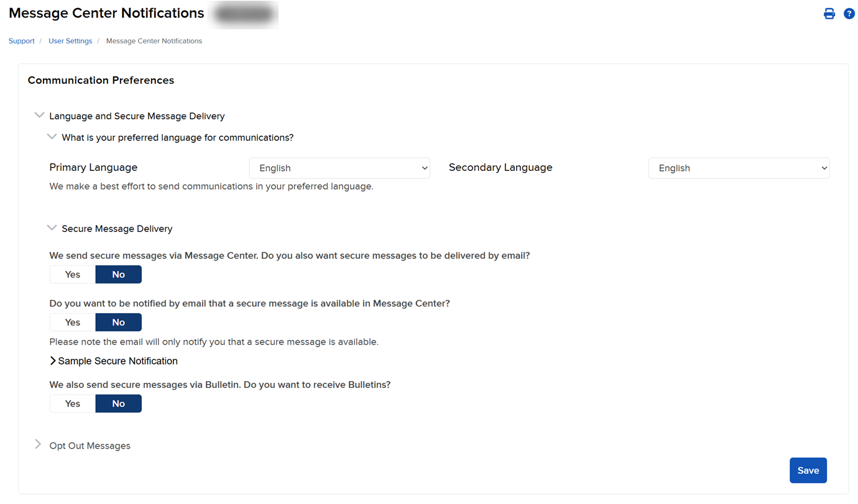This screenshot has width=858, height=504.
Task: Collapse the Language and Secure Message Delivery section
Action: coord(39,115)
